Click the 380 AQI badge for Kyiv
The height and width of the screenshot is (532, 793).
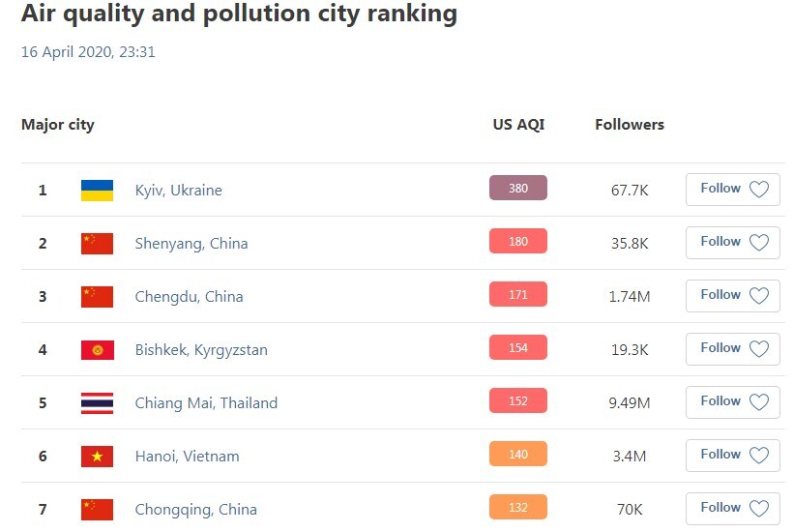(x=518, y=189)
